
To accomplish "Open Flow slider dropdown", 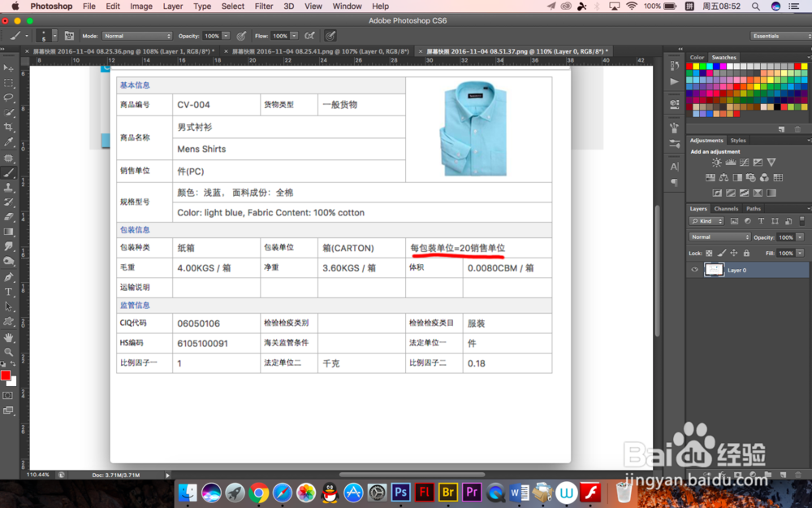I will (x=294, y=36).
